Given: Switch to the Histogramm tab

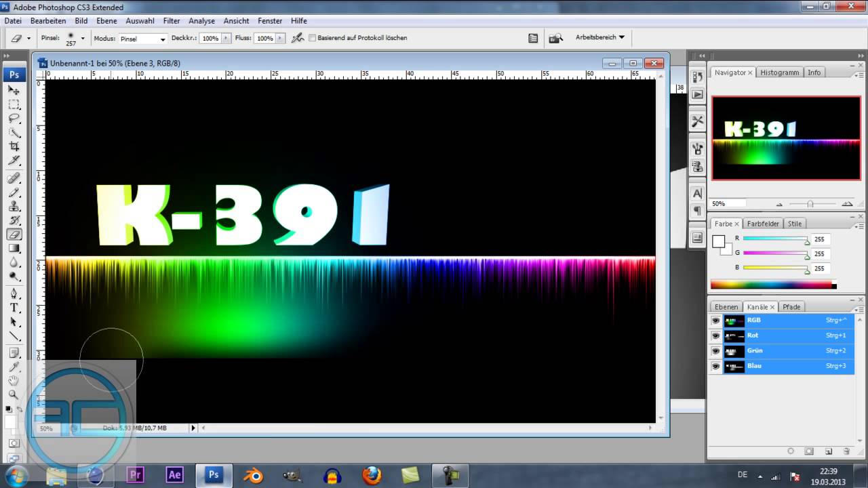Looking at the screenshot, I should 779,73.
